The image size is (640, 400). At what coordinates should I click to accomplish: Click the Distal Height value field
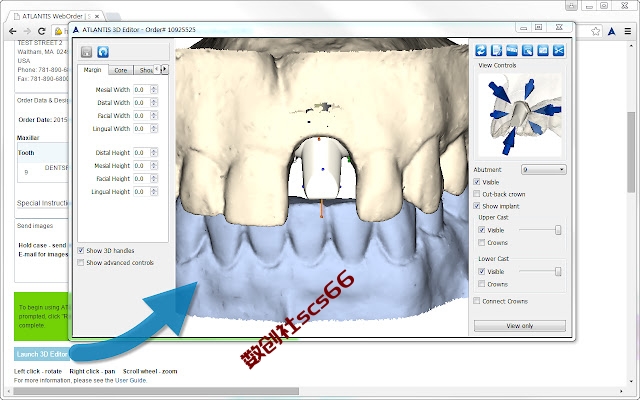(142, 152)
